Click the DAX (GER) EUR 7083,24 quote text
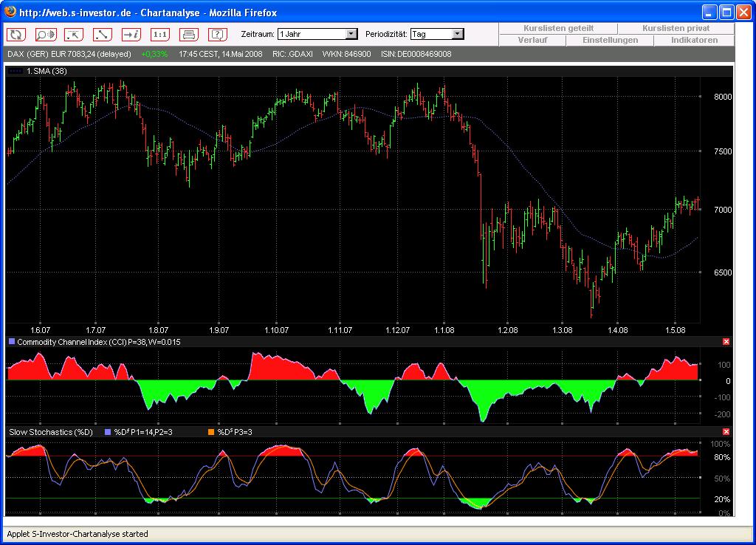The height and width of the screenshot is (545, 756). coord(69,54)
